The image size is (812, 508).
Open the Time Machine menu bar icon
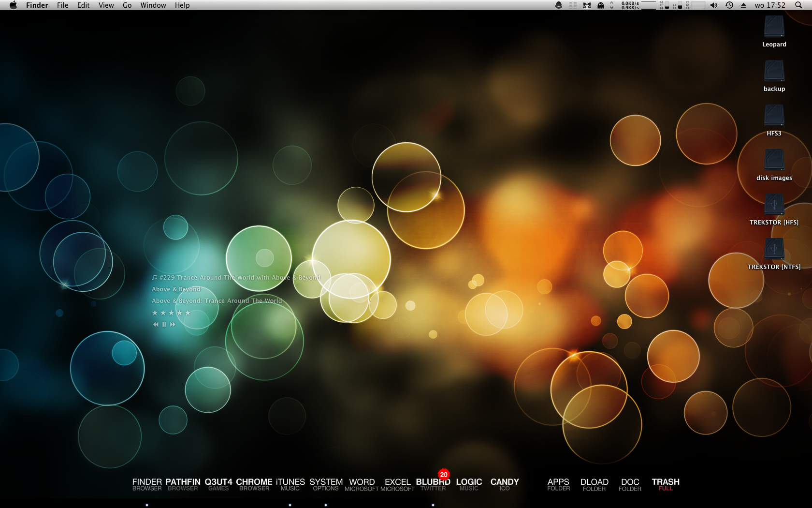[729, 5]
